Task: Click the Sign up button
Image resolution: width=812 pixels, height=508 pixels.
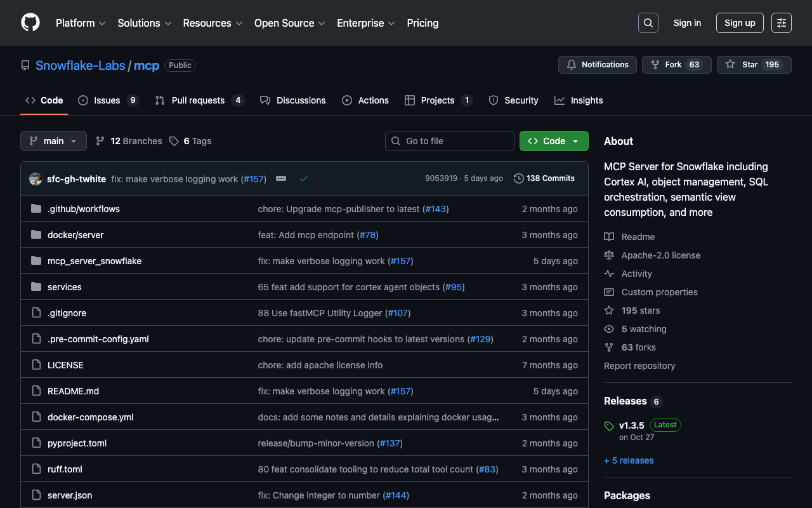Action: pos(740,23)
